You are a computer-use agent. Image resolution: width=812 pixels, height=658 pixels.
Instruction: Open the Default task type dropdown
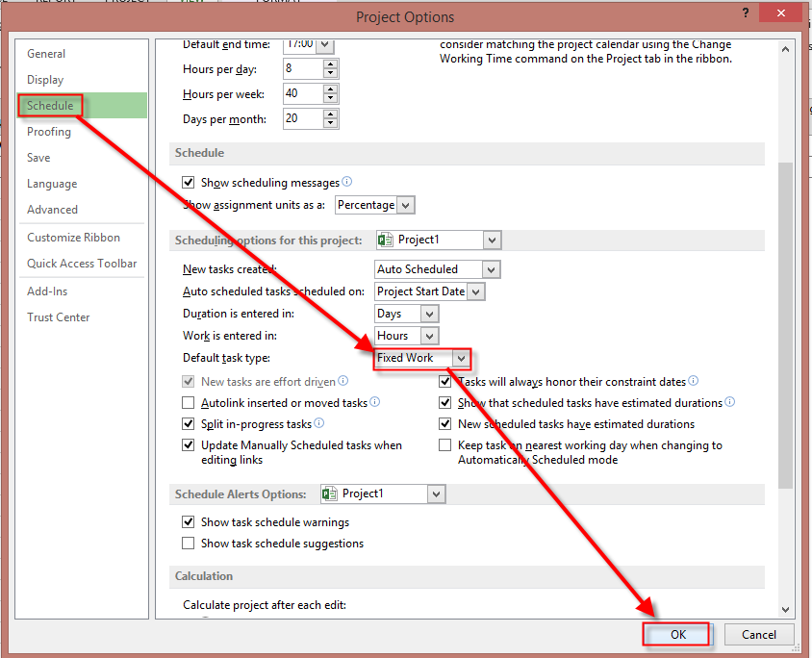(462, 358)
